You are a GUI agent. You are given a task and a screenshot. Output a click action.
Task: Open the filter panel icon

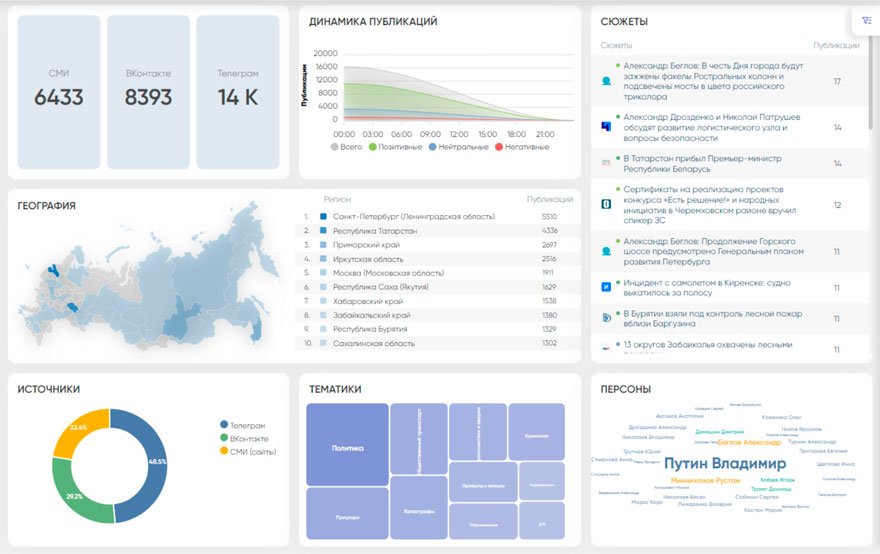pyautogui.click(x=866, y=20)
